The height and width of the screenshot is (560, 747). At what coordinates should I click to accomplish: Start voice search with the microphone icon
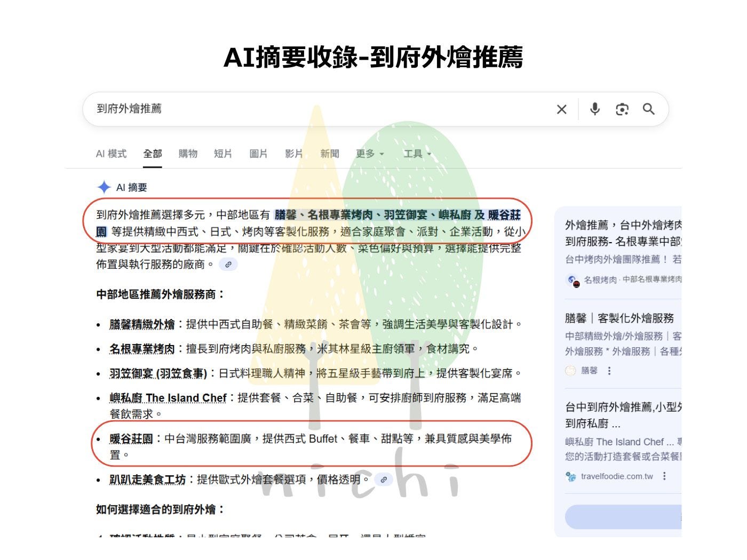coord(595,109)
